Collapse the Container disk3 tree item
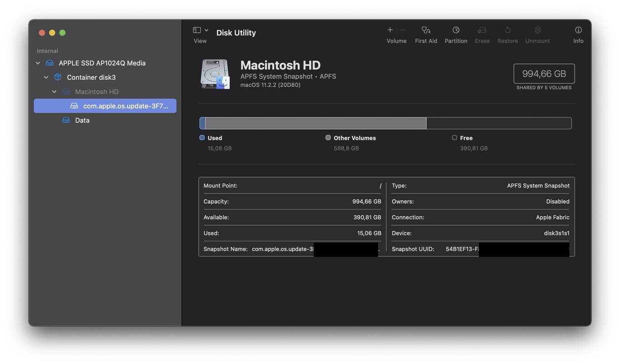Image resolution: width=620 pixels, height=364 pixels. [45, 77]
